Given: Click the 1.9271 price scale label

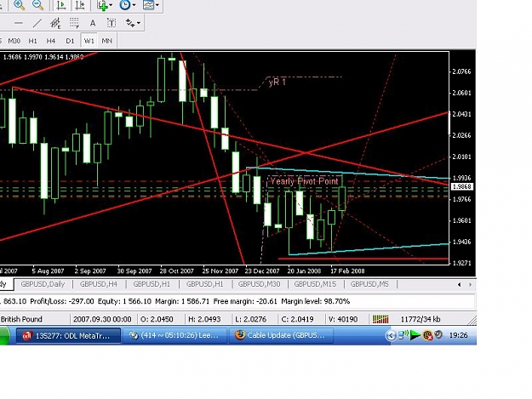Looking at the screenshot, I should [461, 263].
